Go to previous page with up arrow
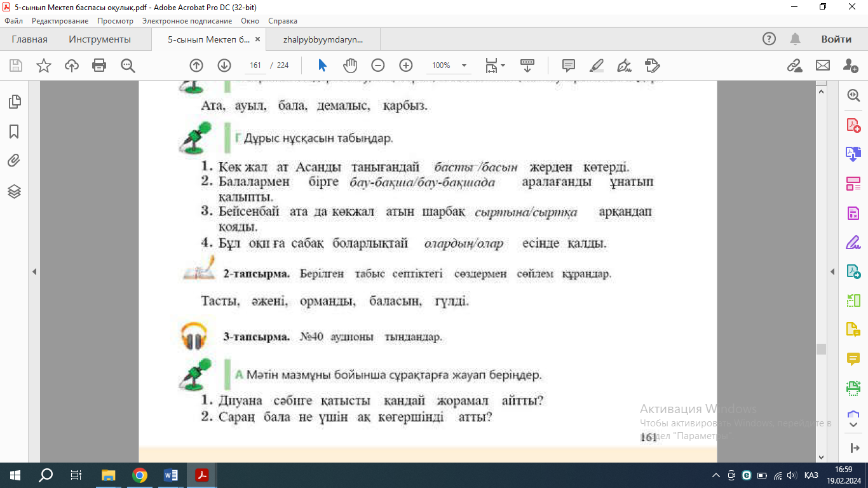Screen dimensions: 868x488 [x=196, y=65]
